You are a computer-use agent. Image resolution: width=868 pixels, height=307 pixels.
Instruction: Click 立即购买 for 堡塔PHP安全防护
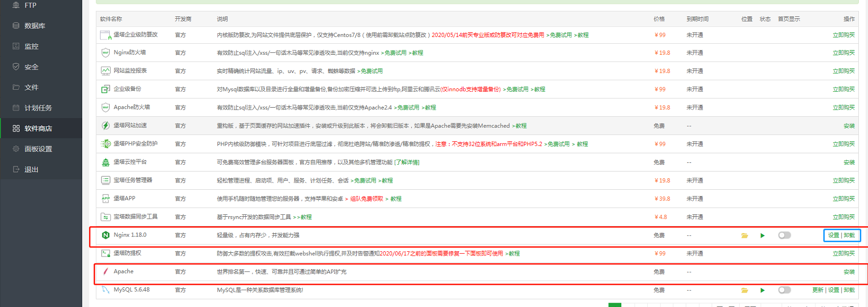point(843,144)
